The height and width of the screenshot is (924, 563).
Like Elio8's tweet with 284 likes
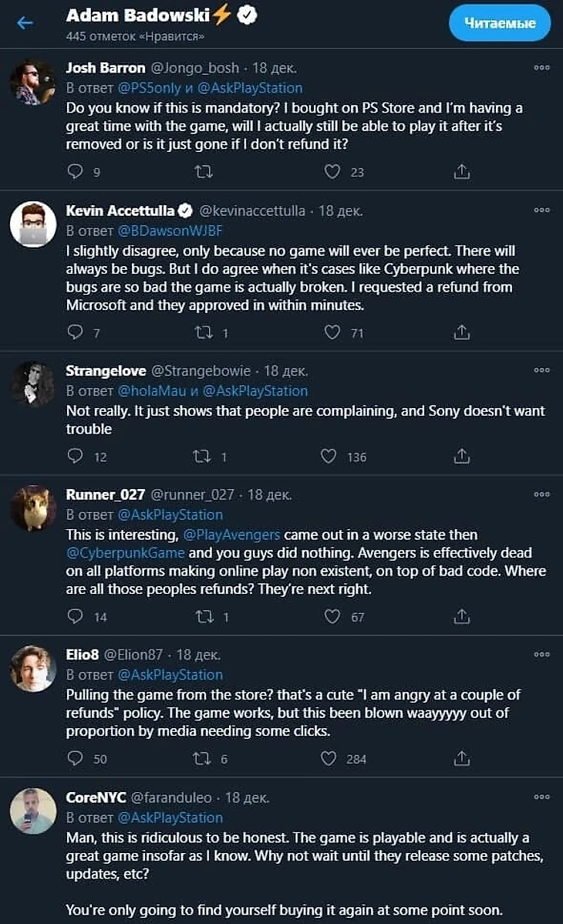point(329,758)
